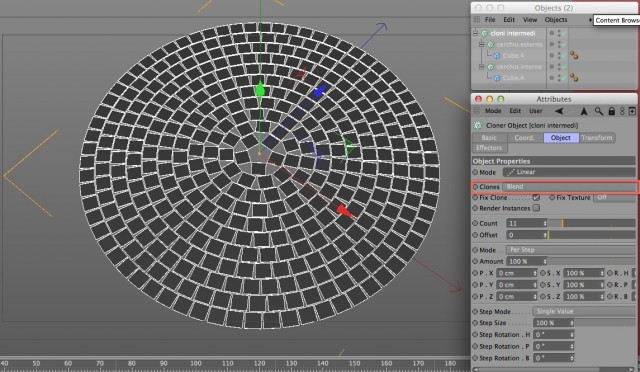Click the new Attributes manager icon
640x372 pixels.
pos(632,111)
